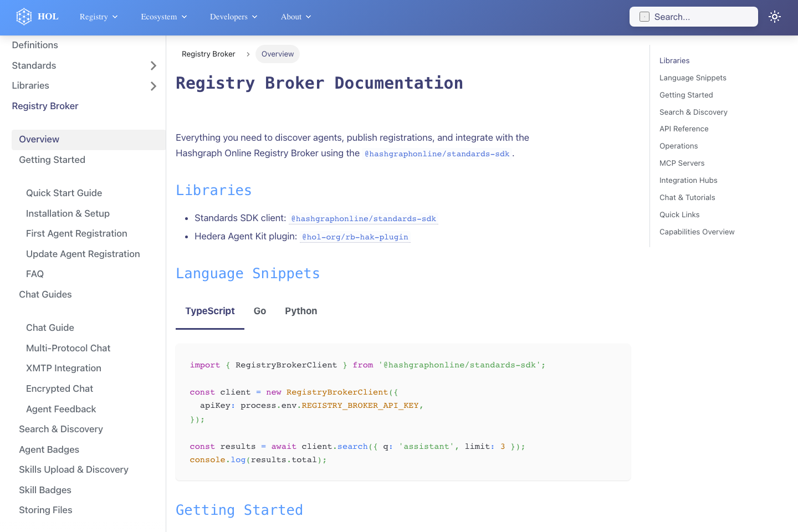Open the Ecosystem dropdown menu
The image size is (798, 532).
(163, 17)
